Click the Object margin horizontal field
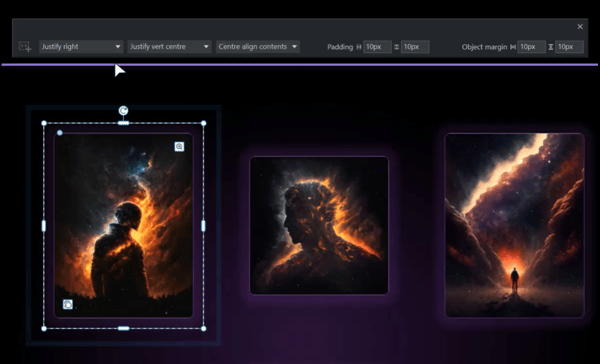This screenshot has height=364, width=600. [x=532, y=47]
